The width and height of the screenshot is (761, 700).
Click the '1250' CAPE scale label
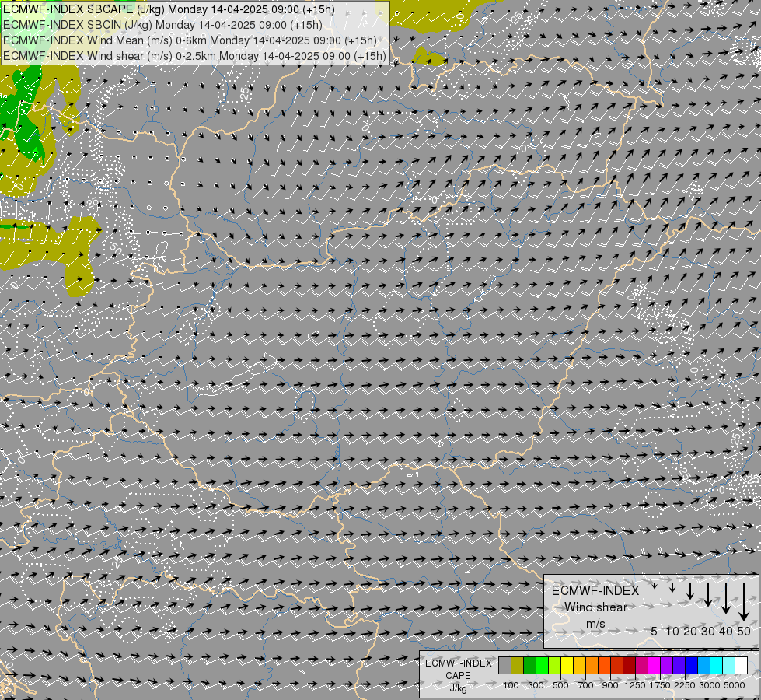(x=635, y=685)
